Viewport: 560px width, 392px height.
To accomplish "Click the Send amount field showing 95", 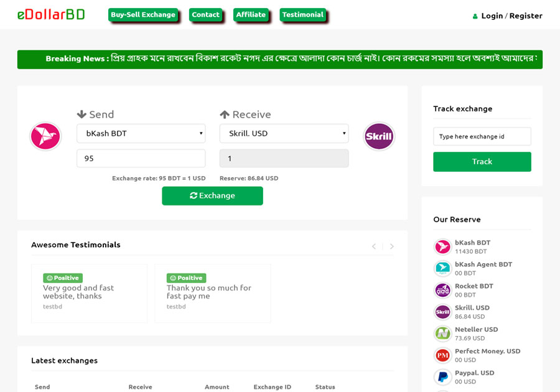I will point(141,159).
